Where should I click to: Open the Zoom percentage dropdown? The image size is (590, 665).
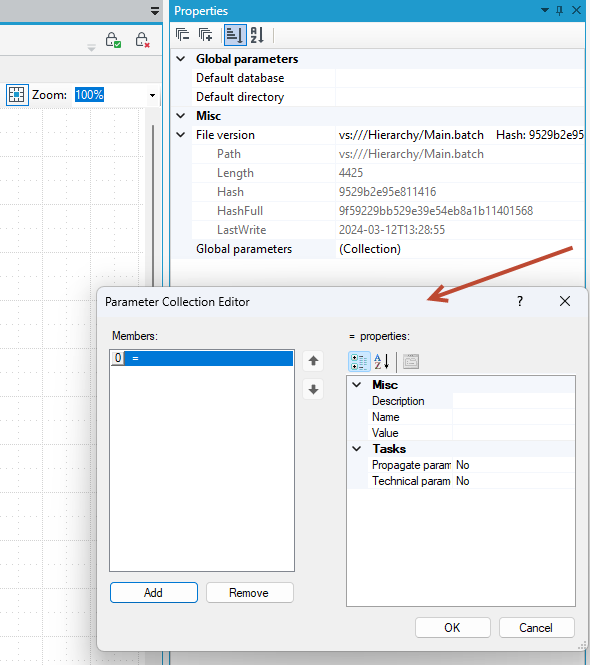pyautogui.click(x=152, y=95)
